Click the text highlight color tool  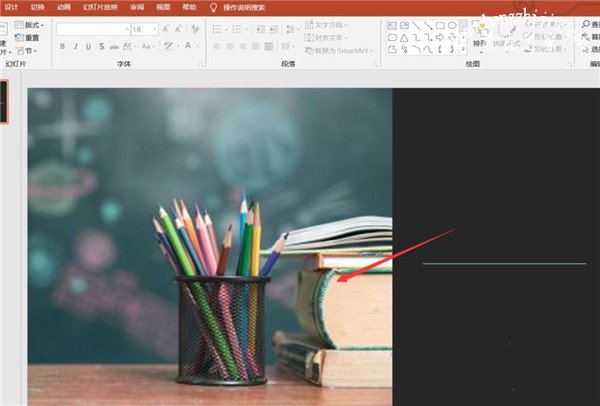click(170, 46)
